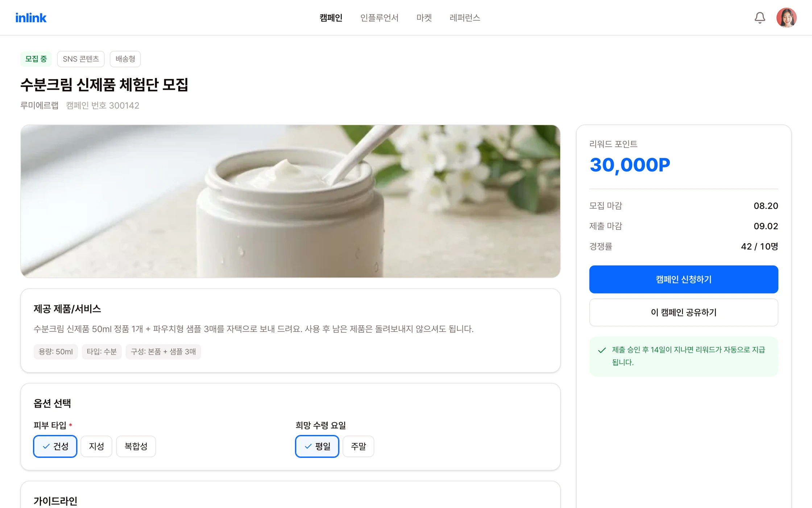
Task: Click the 모집 중 status badge
Action: 36,59
